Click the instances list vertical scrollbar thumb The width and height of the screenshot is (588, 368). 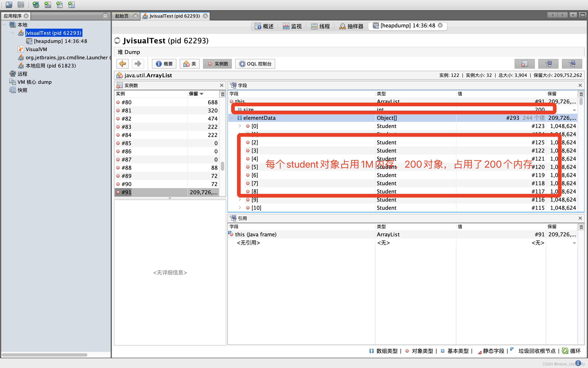[222, 166]
